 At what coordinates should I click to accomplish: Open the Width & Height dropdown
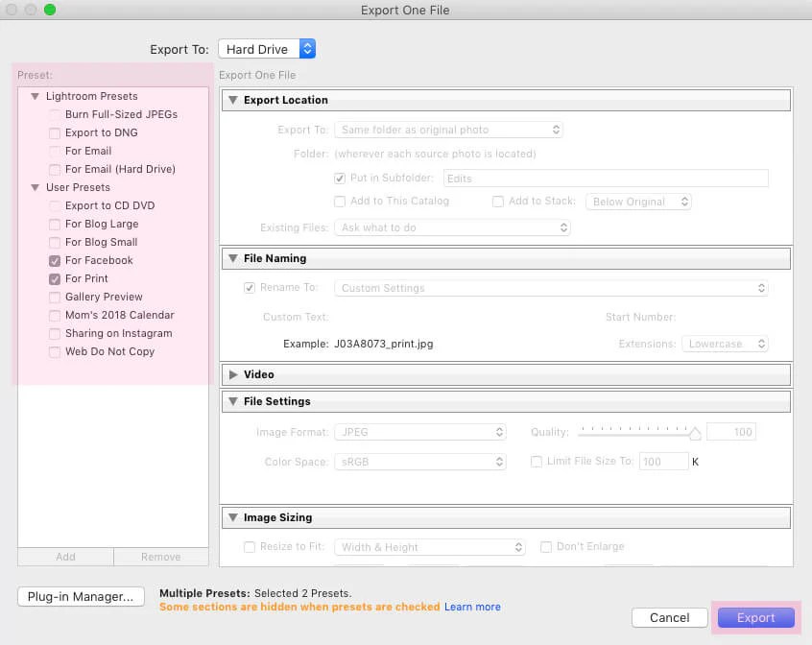430,548
